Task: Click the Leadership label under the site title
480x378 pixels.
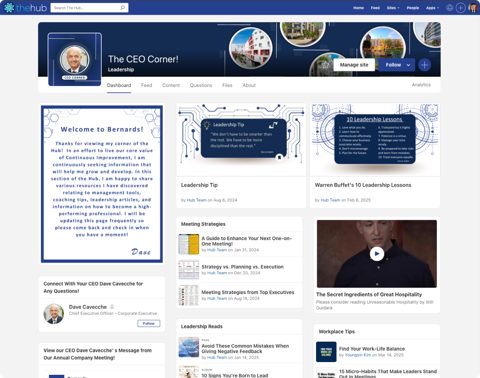Action: [x=121, y=70]
